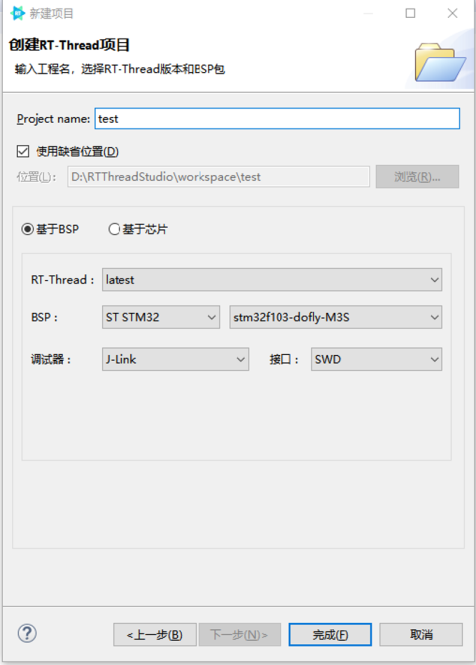
Task: Click the folder wizard banner icon
Action: 440,62
